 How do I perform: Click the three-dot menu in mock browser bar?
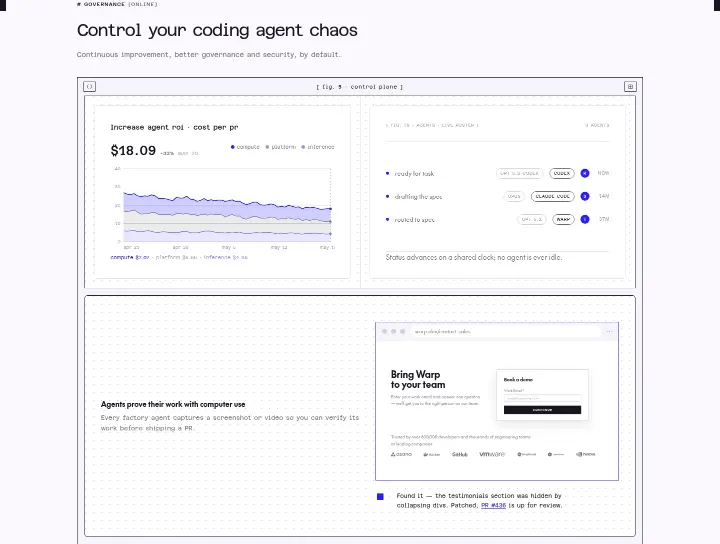point(609,331)
